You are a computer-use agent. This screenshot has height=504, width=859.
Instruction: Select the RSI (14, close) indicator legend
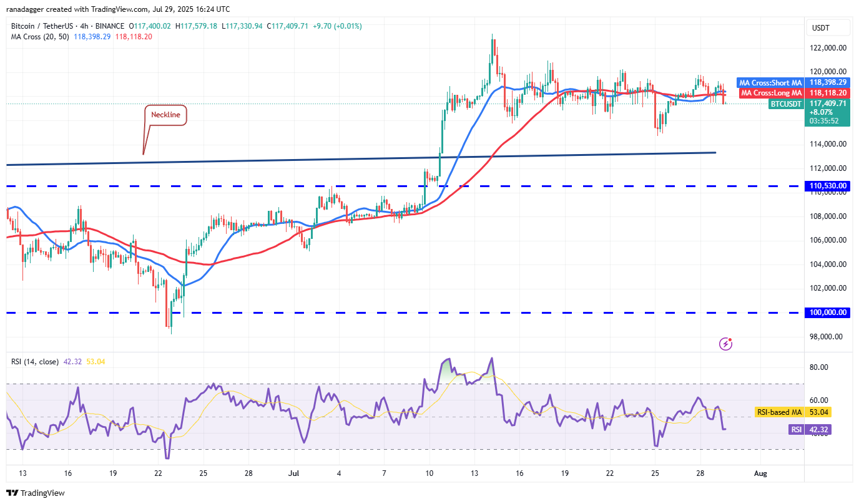(x=36, y=361)
